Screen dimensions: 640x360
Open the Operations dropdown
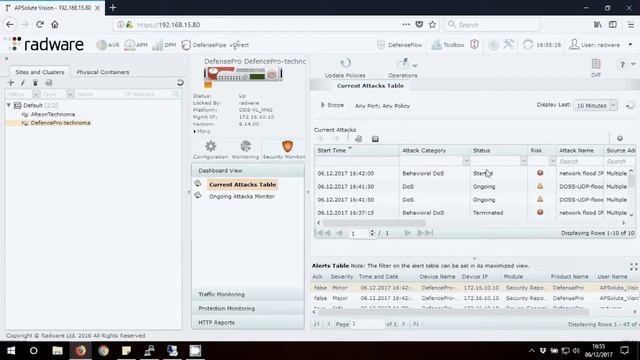click(x=403, y=68)
